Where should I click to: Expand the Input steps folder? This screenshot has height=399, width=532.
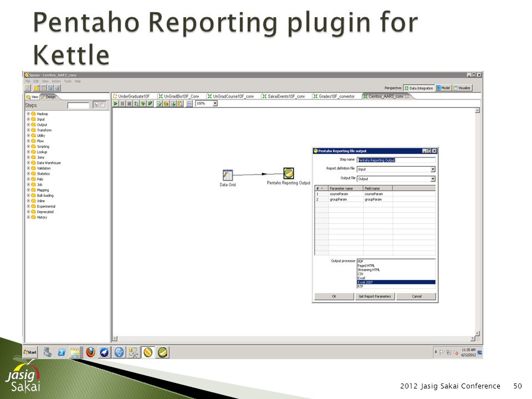(28, 119)
